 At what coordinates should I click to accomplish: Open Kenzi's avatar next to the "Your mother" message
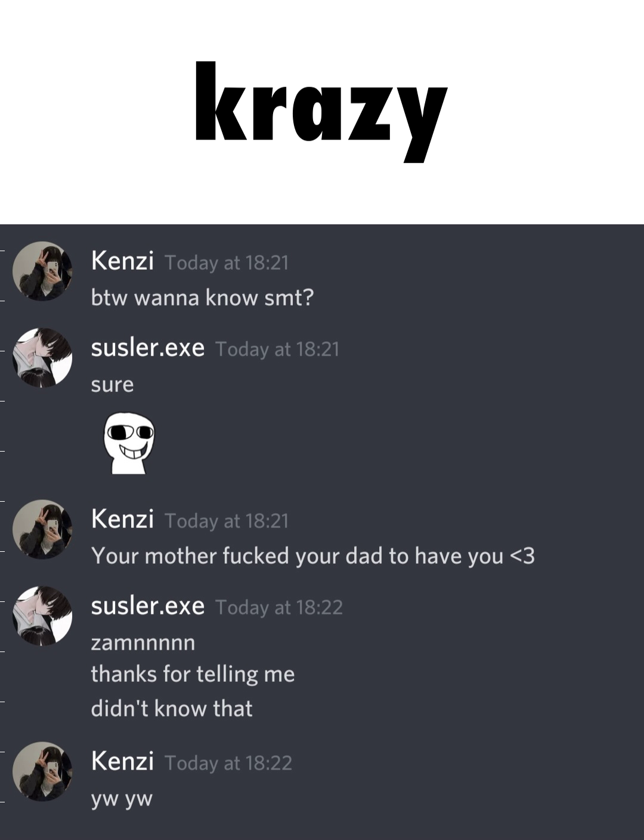42,529
